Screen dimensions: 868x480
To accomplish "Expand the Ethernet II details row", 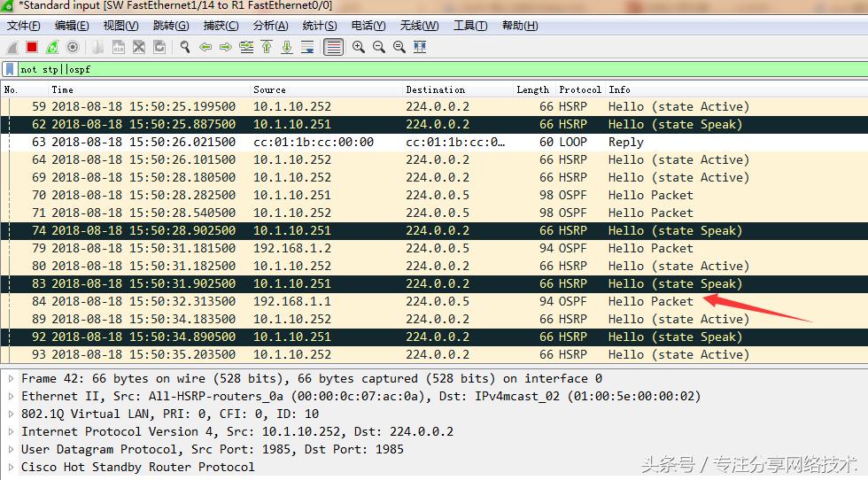I will (11, 397).
